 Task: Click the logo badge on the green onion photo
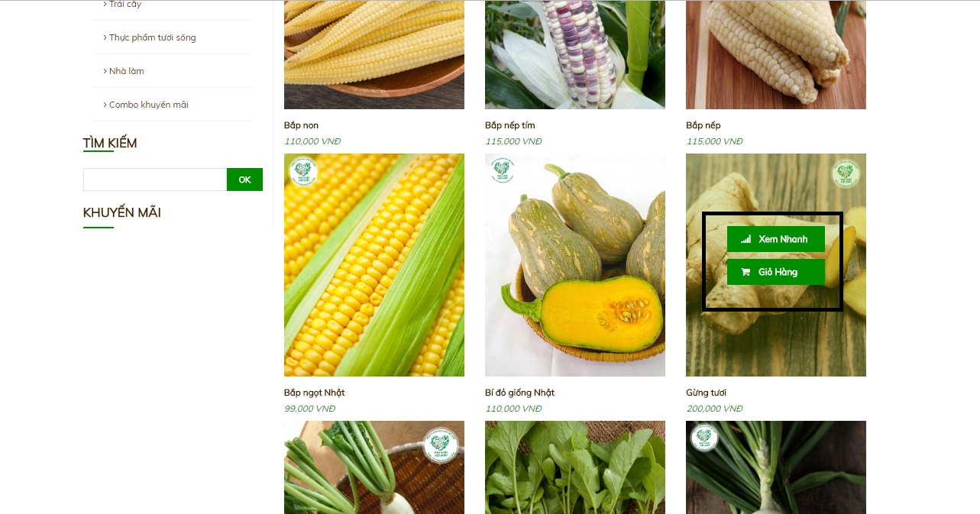(704, 438)
